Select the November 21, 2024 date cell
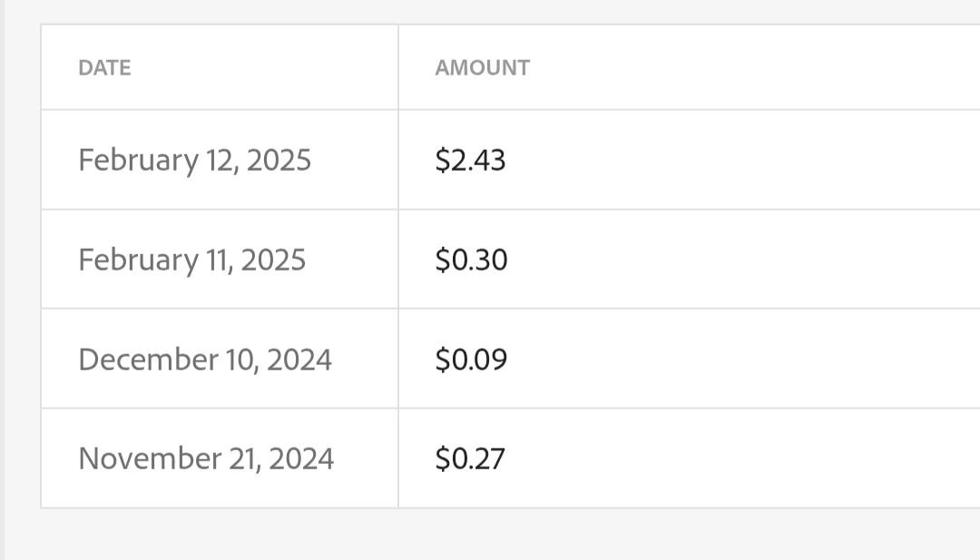Image resolution: width=980 pixels, height=560 pixels. click(206, 458)
